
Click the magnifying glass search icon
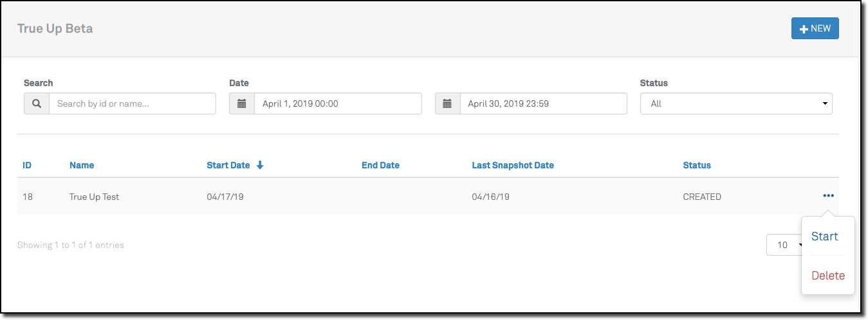(37, 103)
